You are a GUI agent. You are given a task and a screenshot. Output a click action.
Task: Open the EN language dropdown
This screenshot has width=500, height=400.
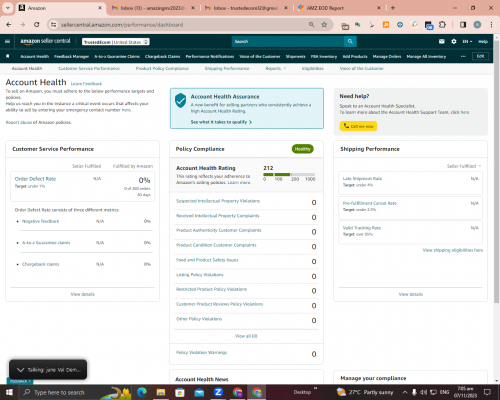(x=467, y=41)
